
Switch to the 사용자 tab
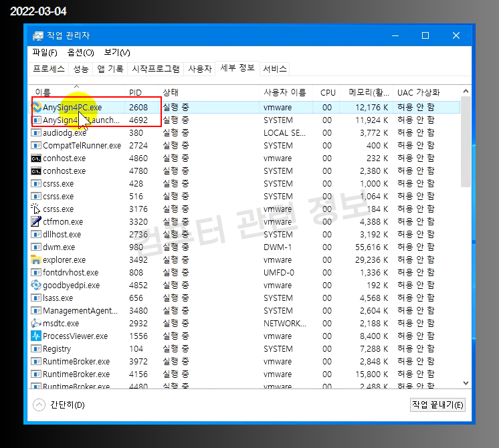(200, 69)
